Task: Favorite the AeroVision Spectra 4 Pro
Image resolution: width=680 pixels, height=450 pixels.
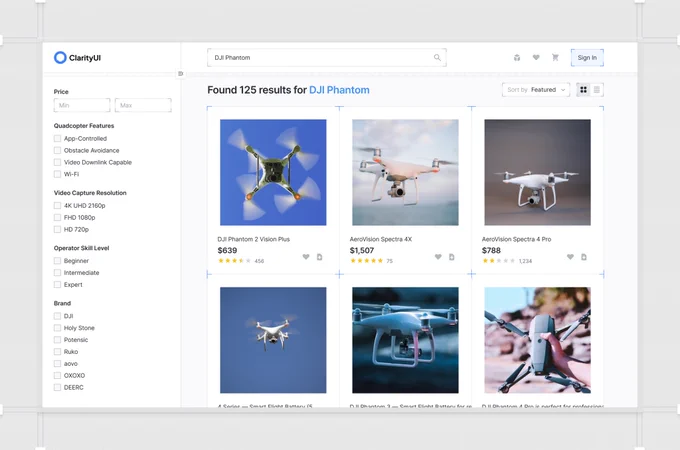Action: pyautogui.click(x=570, y=257)
